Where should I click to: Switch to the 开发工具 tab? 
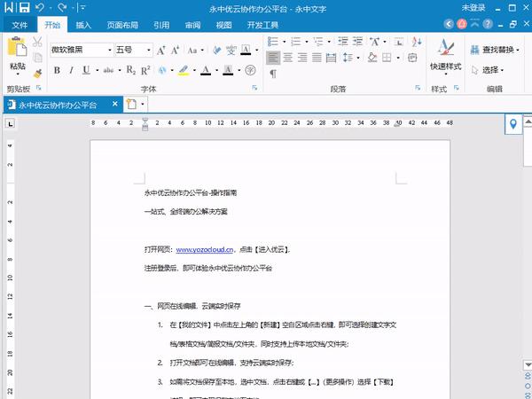point(263,25)
